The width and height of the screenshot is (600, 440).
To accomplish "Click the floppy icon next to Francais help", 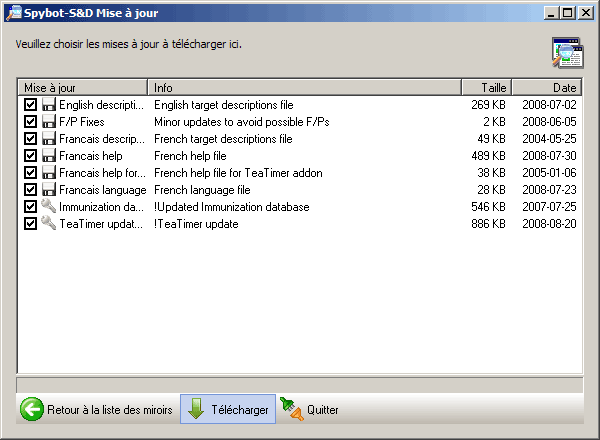I will pos(48,156).
